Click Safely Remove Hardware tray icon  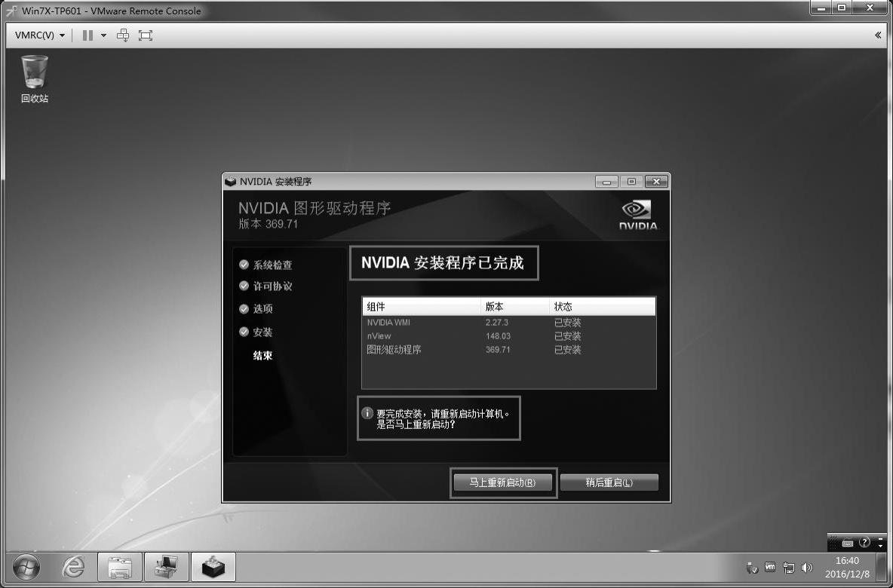tap(752, 568)
